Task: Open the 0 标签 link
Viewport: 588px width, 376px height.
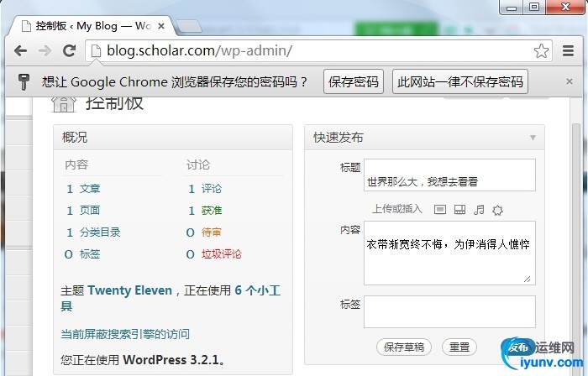Action: click(x=82, y=254)
